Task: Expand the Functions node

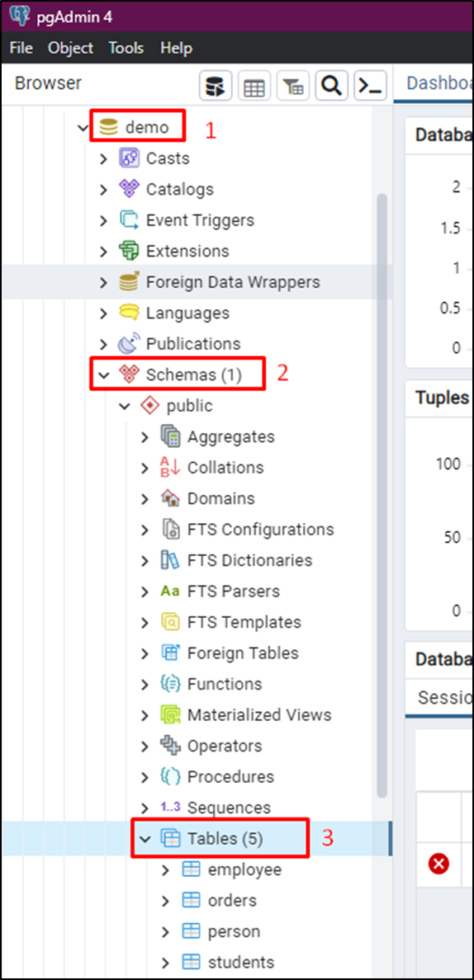Action: pos(145,684)
